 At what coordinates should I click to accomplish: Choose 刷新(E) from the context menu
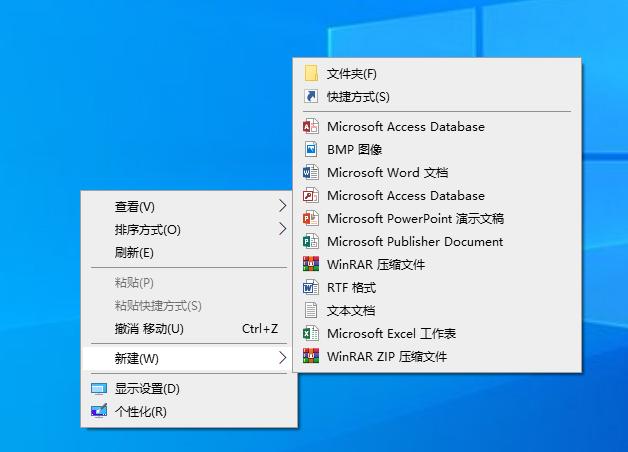[189, 253]
